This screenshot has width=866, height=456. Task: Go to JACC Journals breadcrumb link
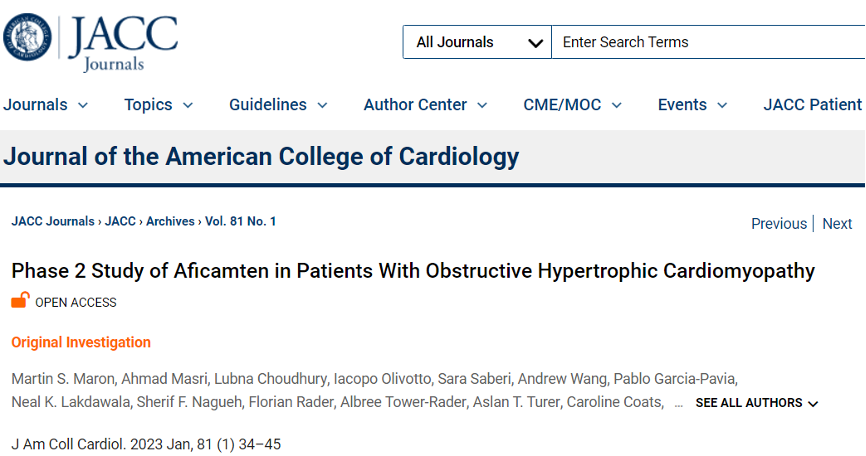click(53, 221)
